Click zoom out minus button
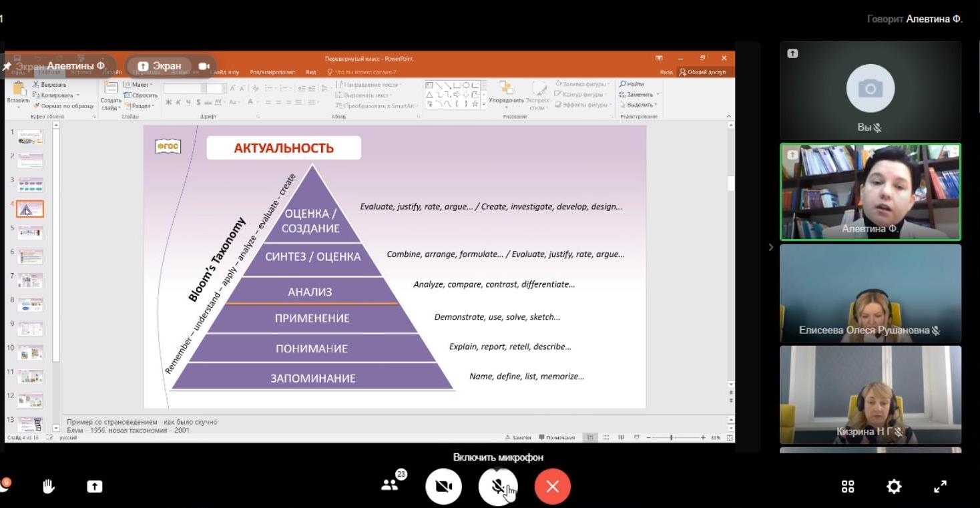 point(648,438)
